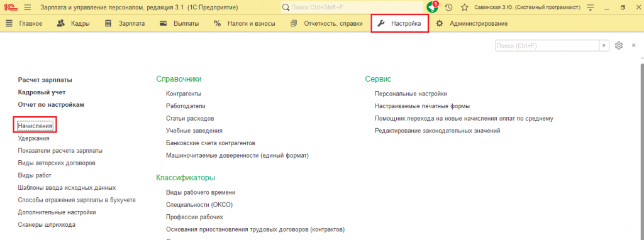Open the favorites star icon
Image resolution: width=644 pixels, height=240 pixels.
coord(465,8)
